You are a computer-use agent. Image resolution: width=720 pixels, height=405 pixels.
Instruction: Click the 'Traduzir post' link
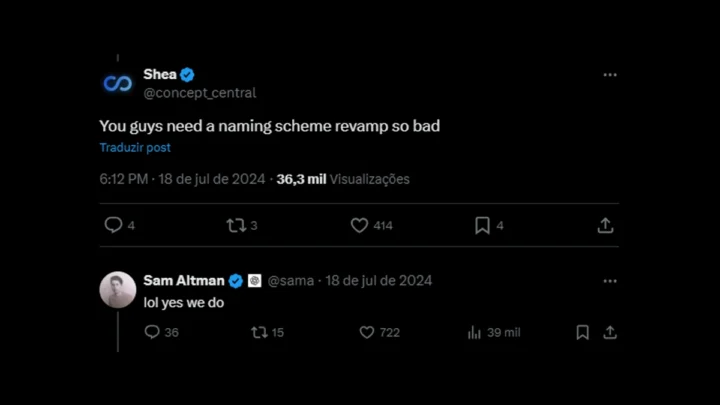(x=135, y=147)
